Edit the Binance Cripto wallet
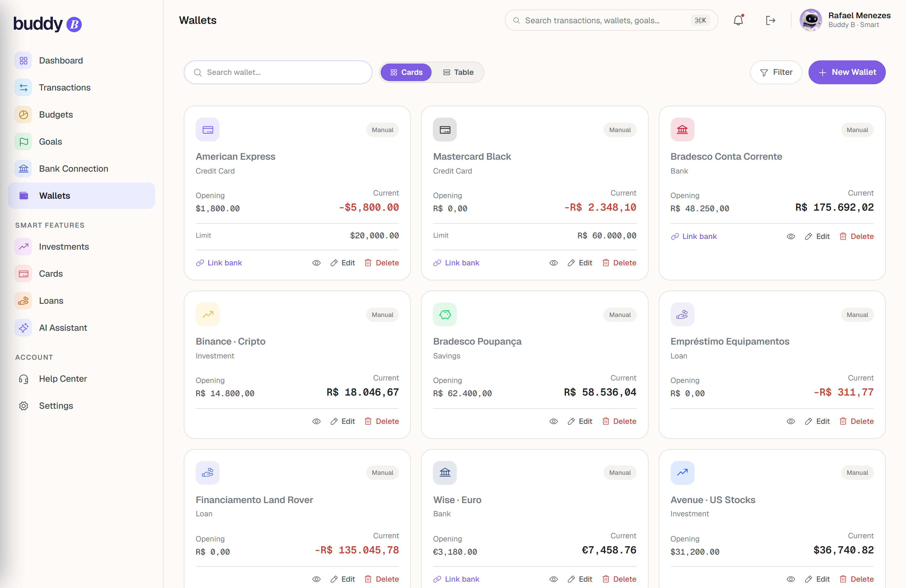This screenshot has height=588, width=906. [x=343, y=421]
